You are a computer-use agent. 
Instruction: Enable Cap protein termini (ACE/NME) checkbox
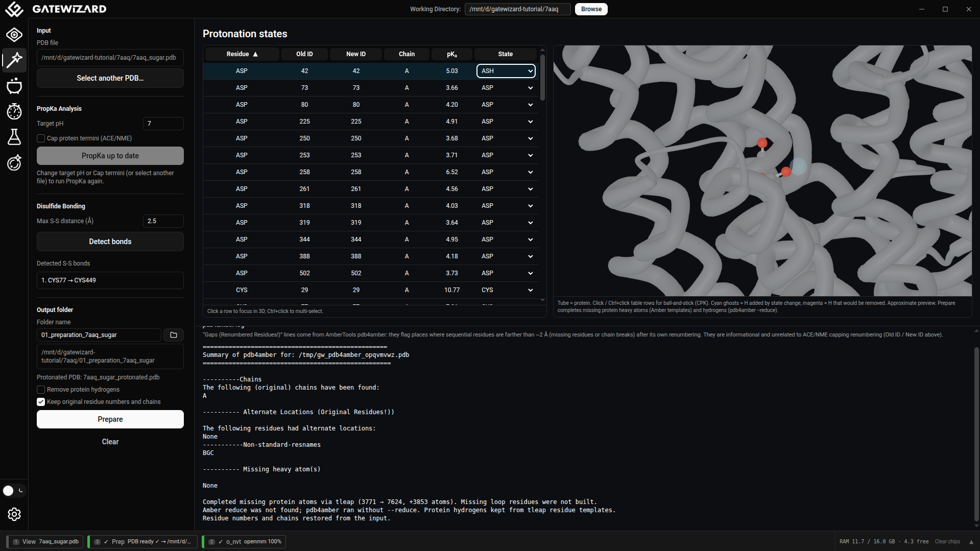41,138
